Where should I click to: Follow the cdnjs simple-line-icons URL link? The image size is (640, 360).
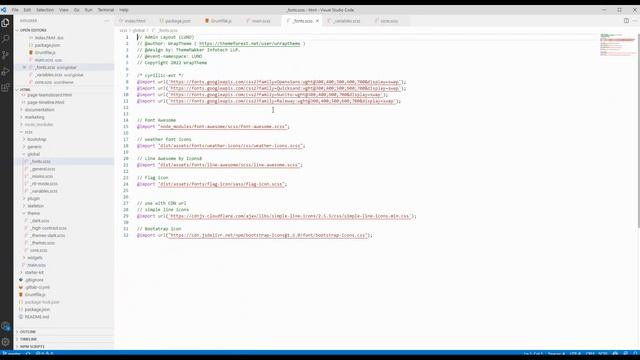click(x=289, y=216)
